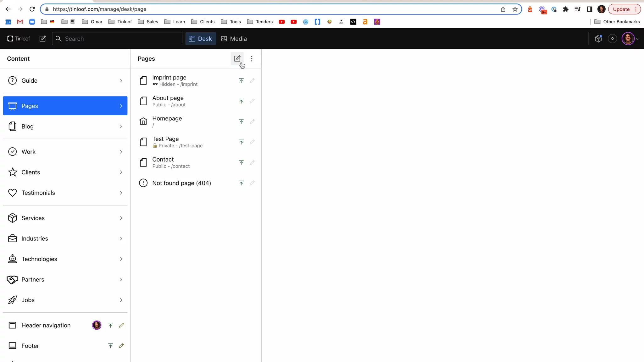
Task: Click the edit pencil for Not found page
Action: 252,183
